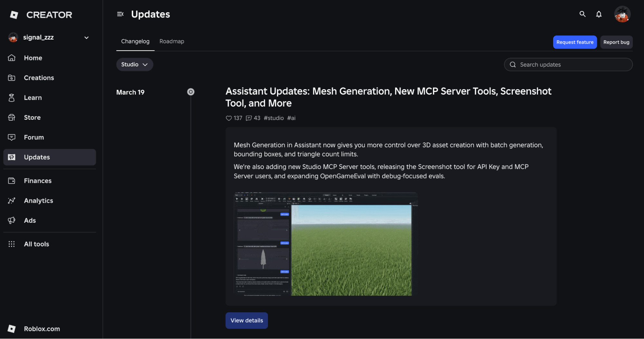
Task: Open Forum from the sidebar
Action: pyautogui.click(x=50, y=137)
